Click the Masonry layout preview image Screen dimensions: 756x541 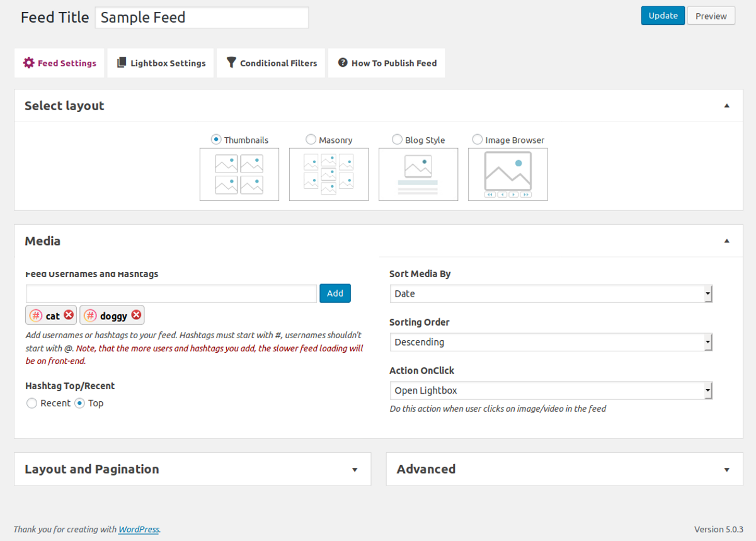(329, 174)
